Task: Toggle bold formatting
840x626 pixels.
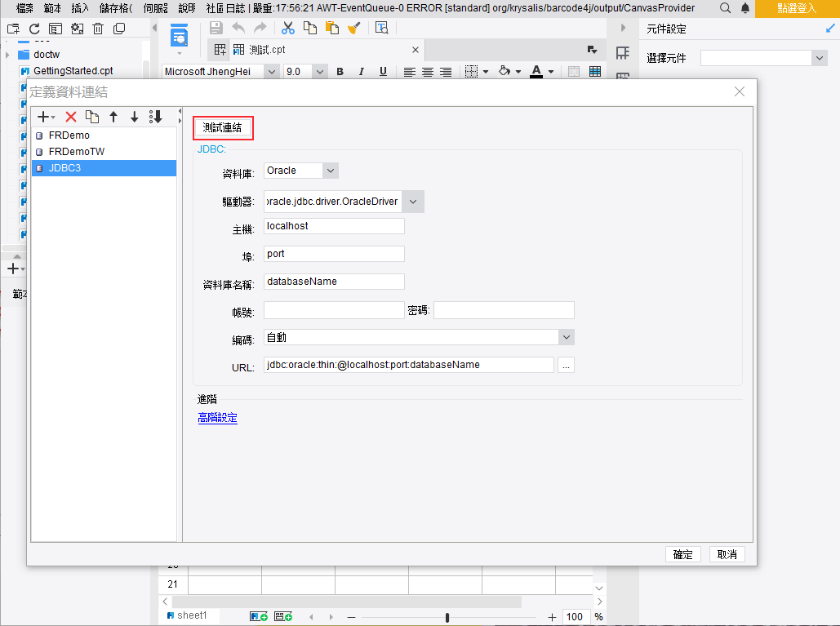Action: click(339, 72)
